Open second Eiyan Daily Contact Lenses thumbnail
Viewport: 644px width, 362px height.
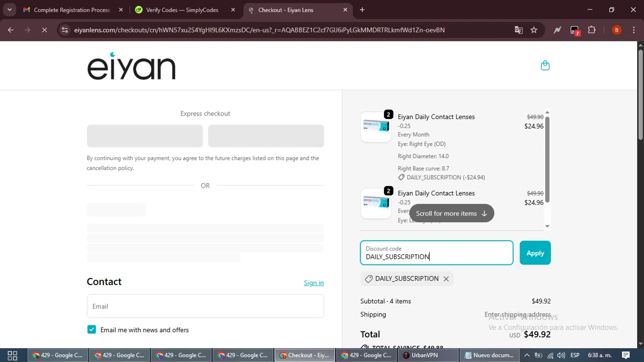(376, 203)
